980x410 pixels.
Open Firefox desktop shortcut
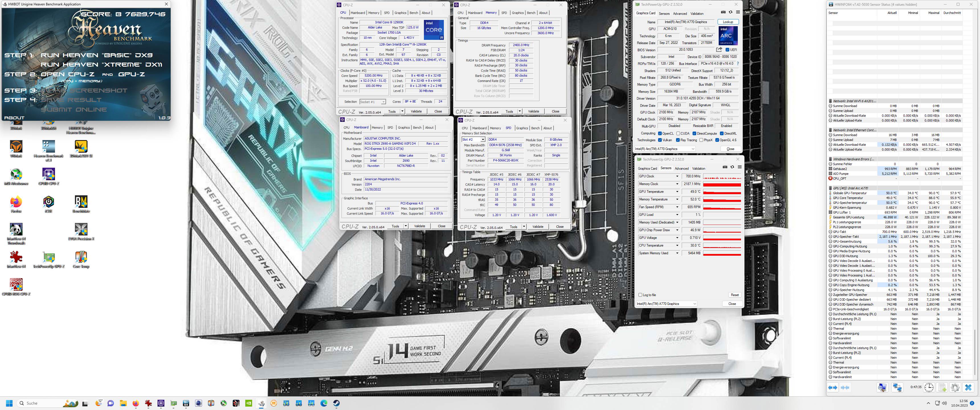16,204
